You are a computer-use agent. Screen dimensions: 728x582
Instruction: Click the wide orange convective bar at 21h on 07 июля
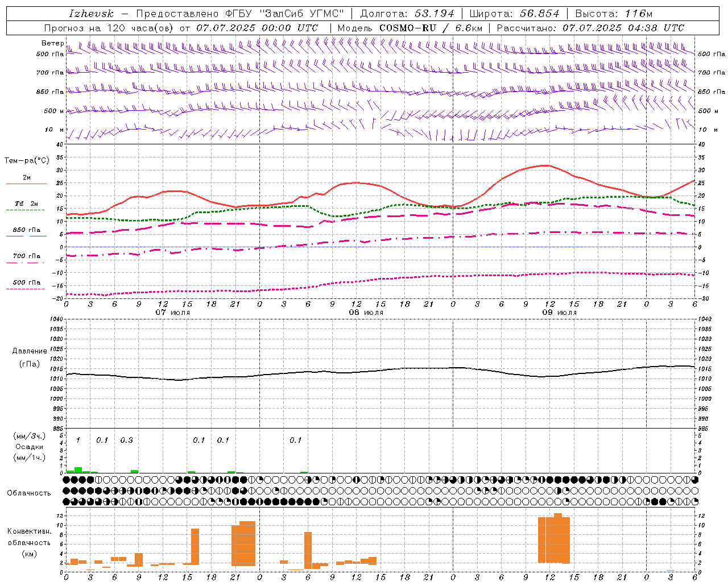pos(243,543)
